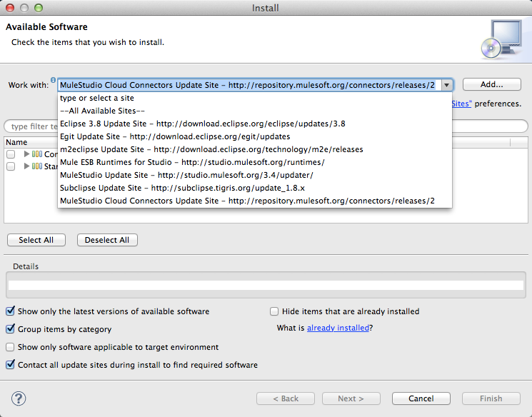Enable Hide items already installed
The width and height of the screenshot is (532, 417).
pos(274,311)
